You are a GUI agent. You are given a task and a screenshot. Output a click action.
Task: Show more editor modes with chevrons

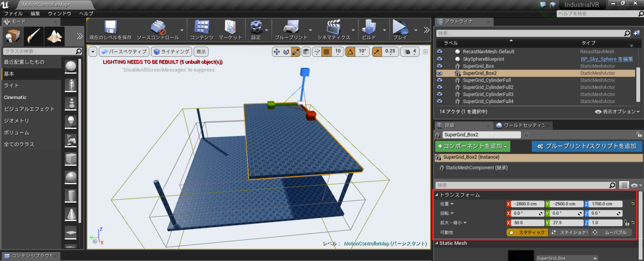(x=79, y=36)
